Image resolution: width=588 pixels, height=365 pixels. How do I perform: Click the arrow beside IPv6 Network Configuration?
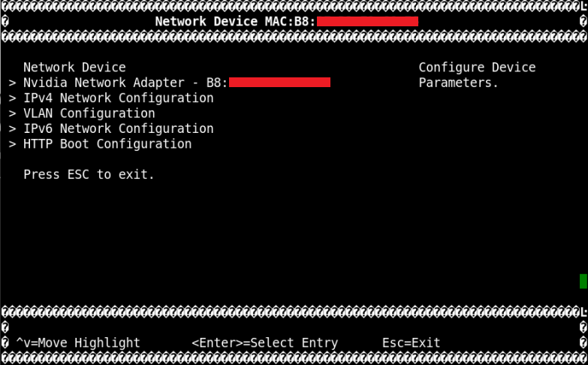(x=12, y=128)
